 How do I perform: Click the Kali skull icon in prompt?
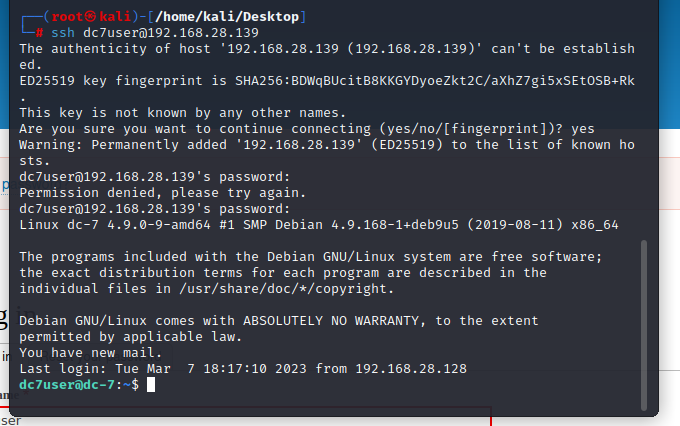[90, 16]
